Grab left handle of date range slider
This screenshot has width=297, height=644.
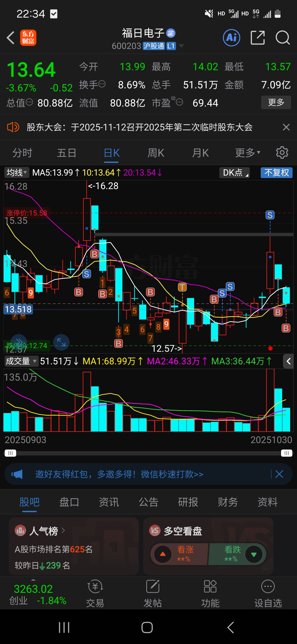[10, 453]
